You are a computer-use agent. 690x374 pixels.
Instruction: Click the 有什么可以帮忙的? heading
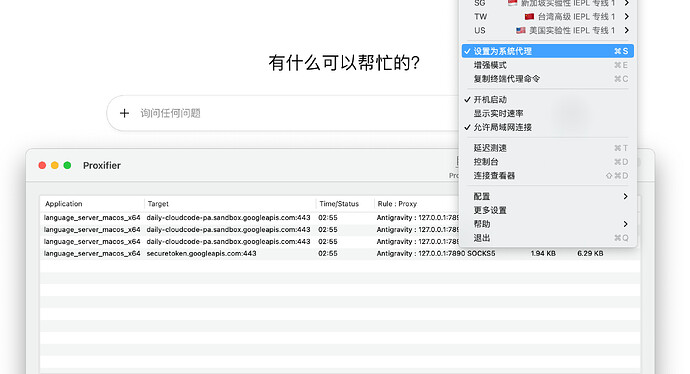coord(344,63)
